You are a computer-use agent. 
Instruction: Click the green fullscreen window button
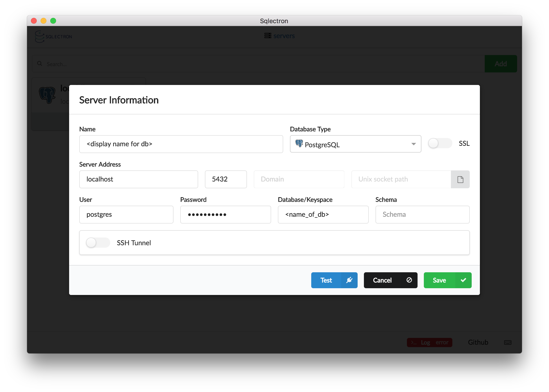(x=53, y=21)
